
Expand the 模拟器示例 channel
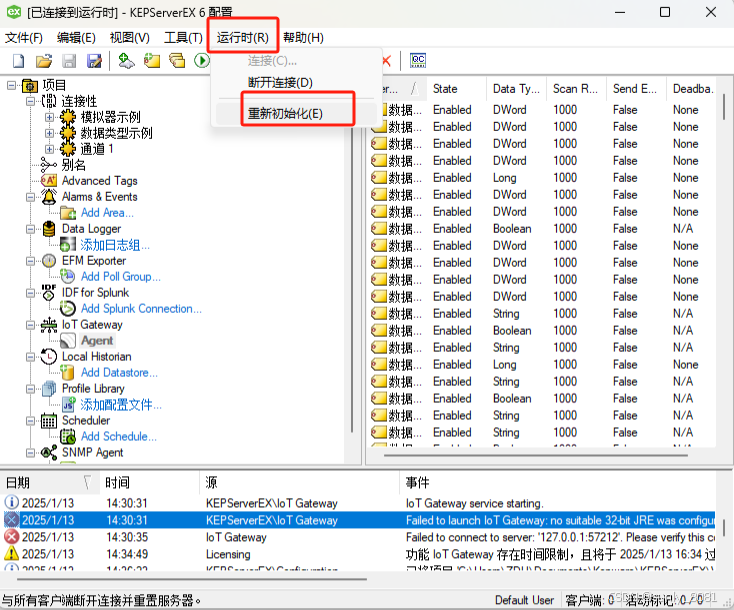(49, 117)
